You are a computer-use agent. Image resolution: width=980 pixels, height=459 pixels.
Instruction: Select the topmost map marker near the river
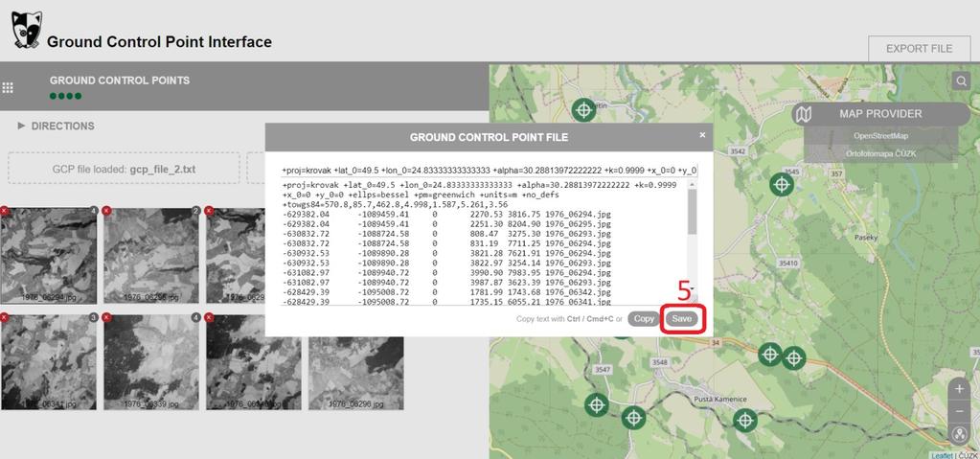tap(583, 110)
